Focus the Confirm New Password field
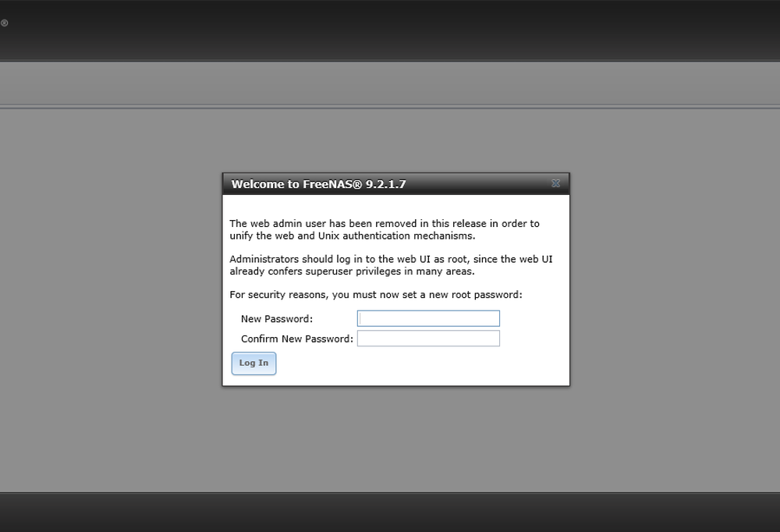780x532 pixels. pyautogui.click(x=428, y=339)
